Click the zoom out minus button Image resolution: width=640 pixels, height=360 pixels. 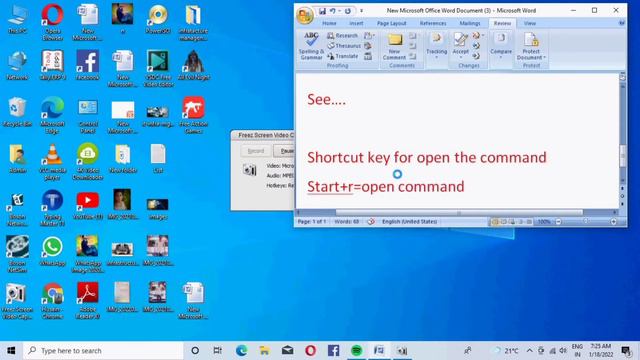pos(558,222)
